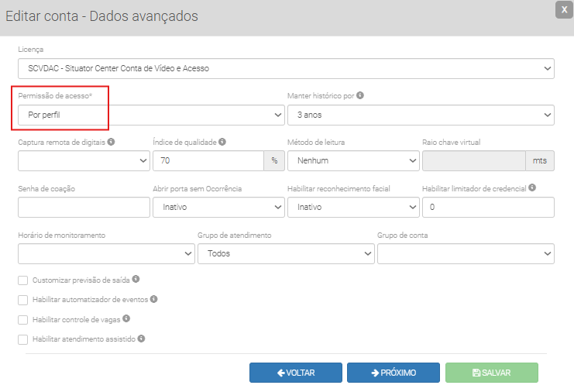Check Habilitar automatizador de eventos
The height and width of the screenshot is (392, 574).
22,300
